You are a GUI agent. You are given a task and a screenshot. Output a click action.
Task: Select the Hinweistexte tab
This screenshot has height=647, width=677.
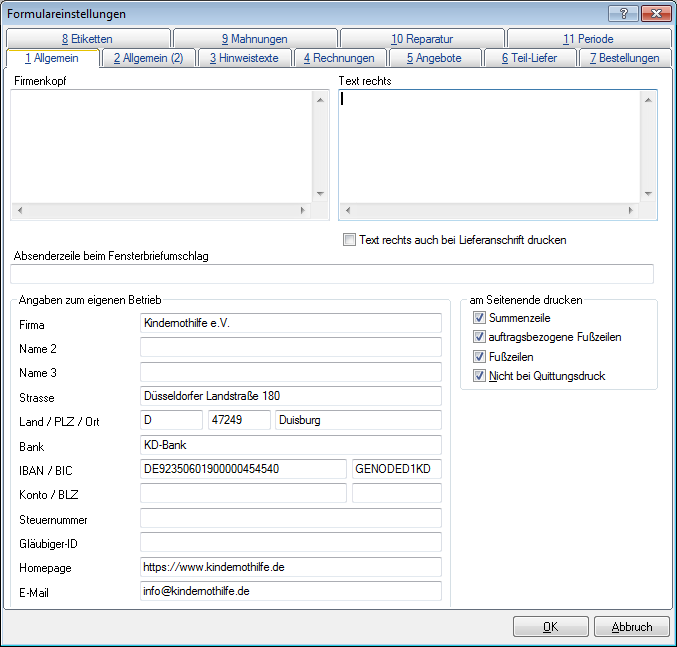point(244,58)
